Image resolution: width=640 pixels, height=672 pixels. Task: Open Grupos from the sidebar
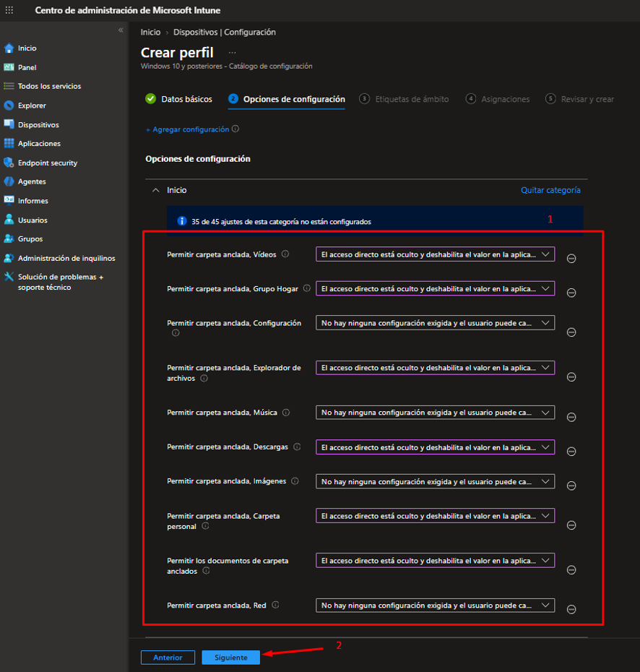(30, 239)
